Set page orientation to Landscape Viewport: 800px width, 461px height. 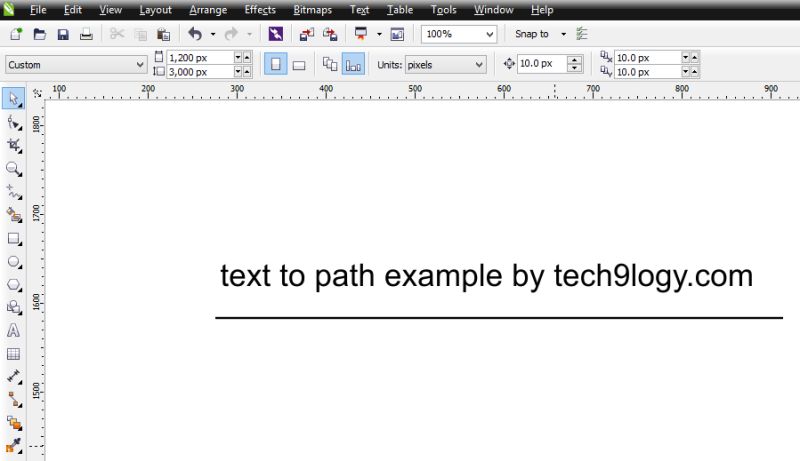(x=299, y=65)
